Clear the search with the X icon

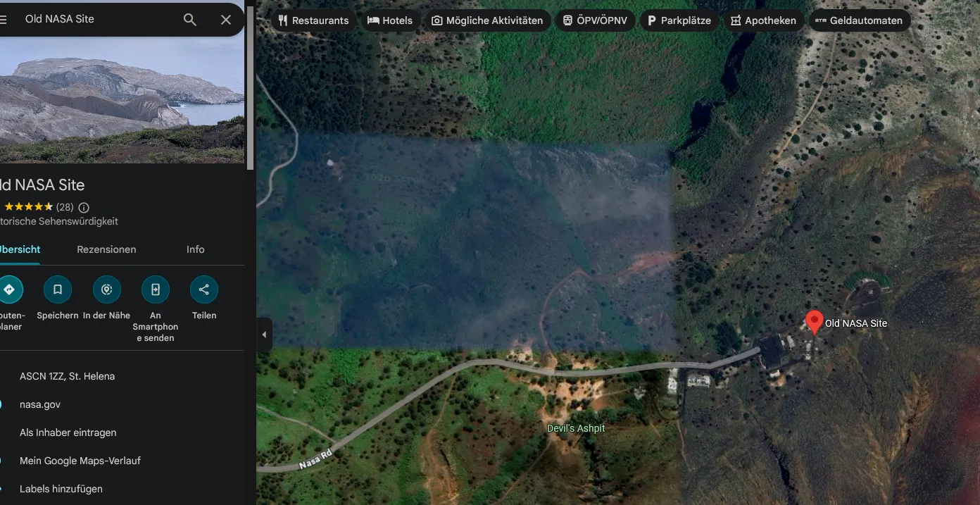coord(226,20)
